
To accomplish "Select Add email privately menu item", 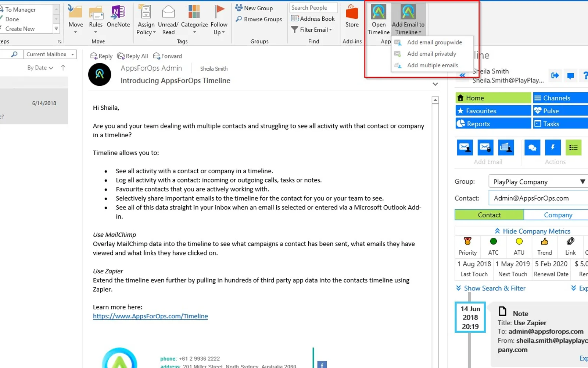I will click(433, 54).
